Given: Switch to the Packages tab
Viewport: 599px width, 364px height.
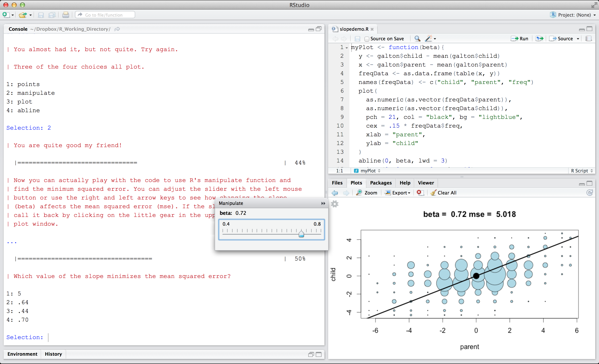Looking at the screenshot, I should click(381, 183).
